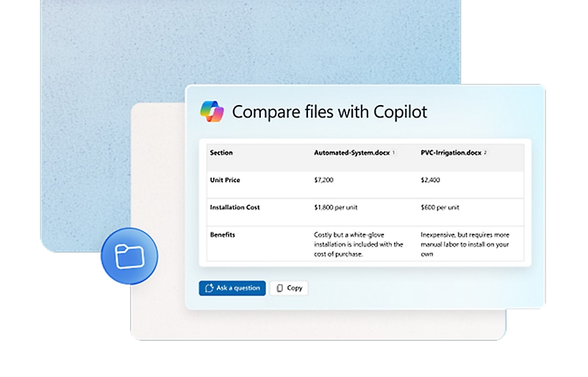Click the $2,400 unit price cell
The width and height of the screenshot is (588, 377).
pos(430,180)
